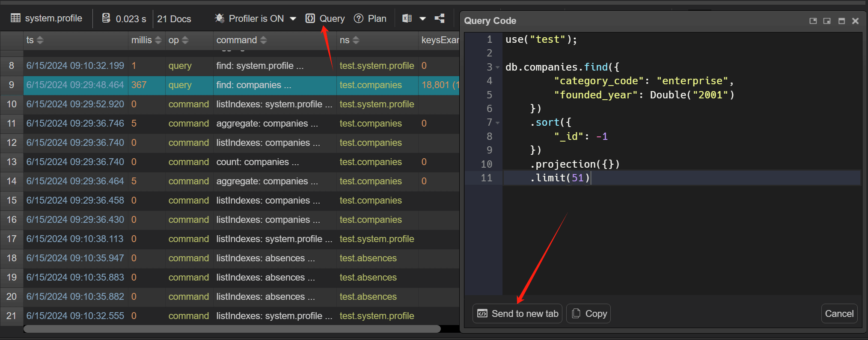Click the Profiler bug icon
This screenshot has width=868, height=340.
click(219, 18)
